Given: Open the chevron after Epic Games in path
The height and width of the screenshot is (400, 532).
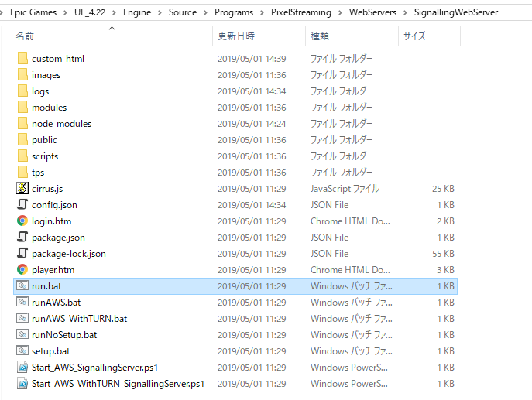Looking at the screenshot, I should click(x=65, y=13).
